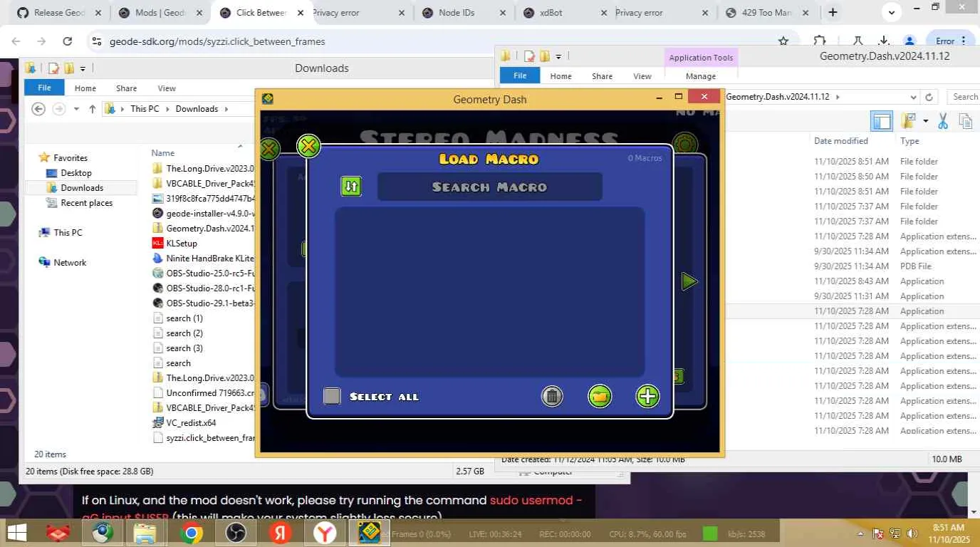Select the VC_redist.x64 file
Viewport: 980px width, 547px height.
(191, 423)
